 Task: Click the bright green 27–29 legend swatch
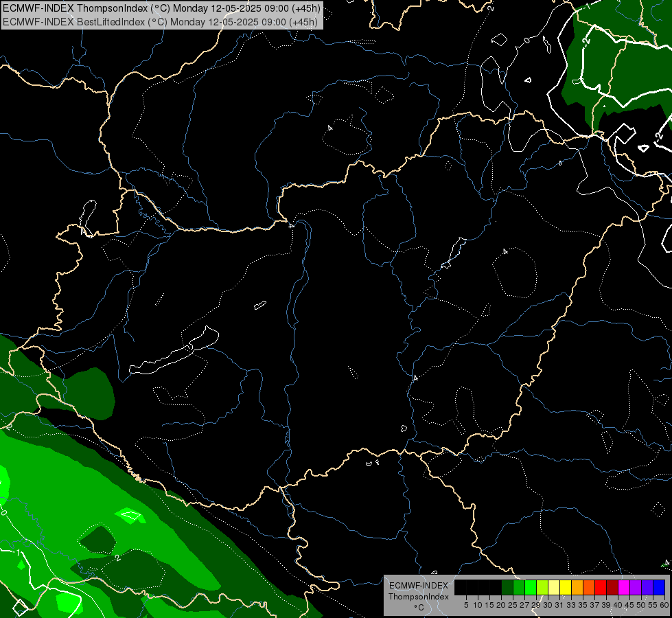click(531, 587)
